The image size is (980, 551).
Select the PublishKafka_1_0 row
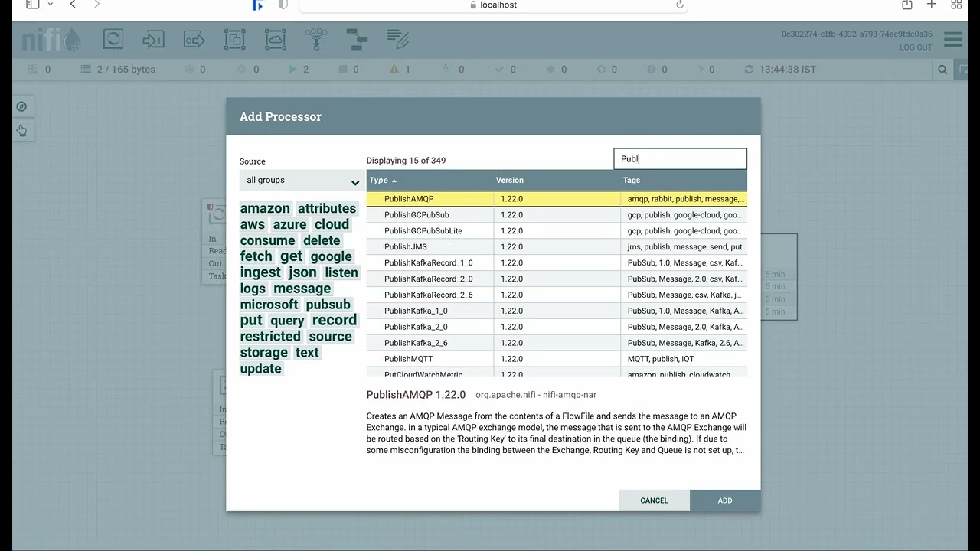(557, 311)
